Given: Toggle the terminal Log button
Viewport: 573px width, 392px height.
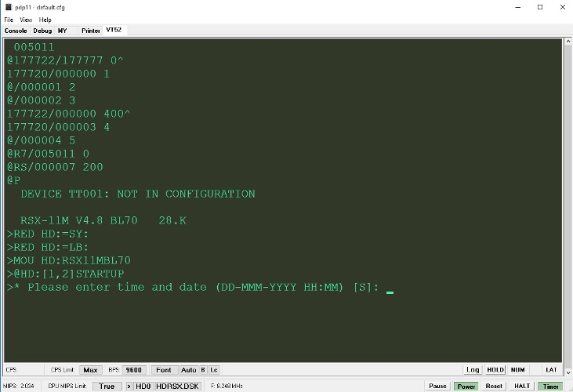Looking at the screenshot, I should coord(473,369).
